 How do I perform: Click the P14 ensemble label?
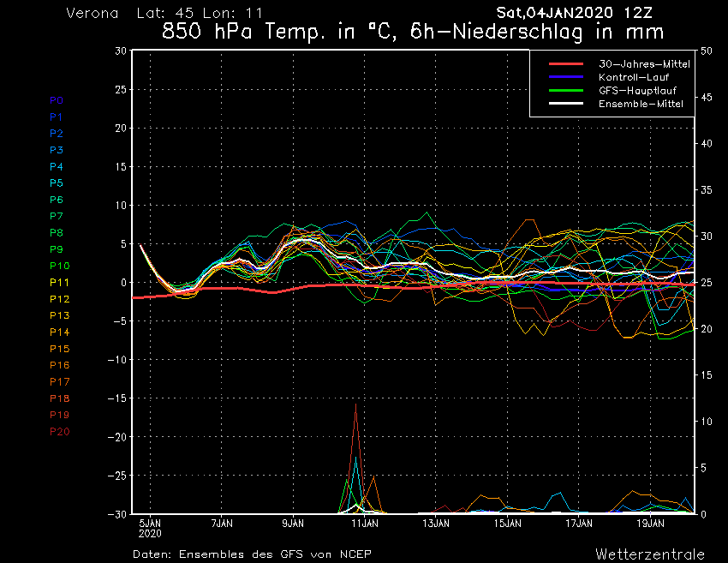59,332
